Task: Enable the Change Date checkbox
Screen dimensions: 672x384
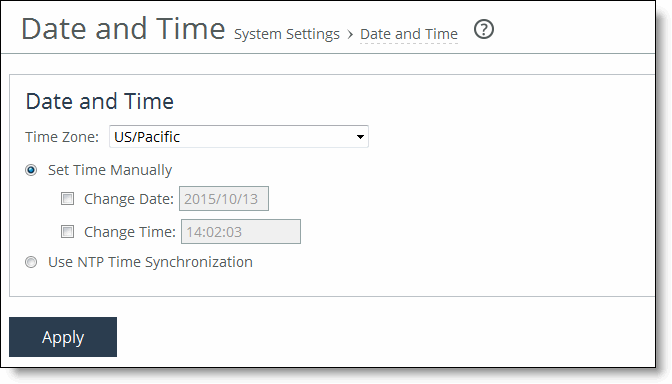Action: click(67, 198)
